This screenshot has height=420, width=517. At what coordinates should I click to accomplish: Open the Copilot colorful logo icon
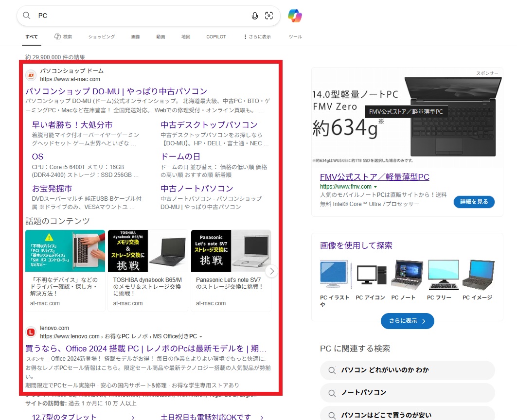295,16
